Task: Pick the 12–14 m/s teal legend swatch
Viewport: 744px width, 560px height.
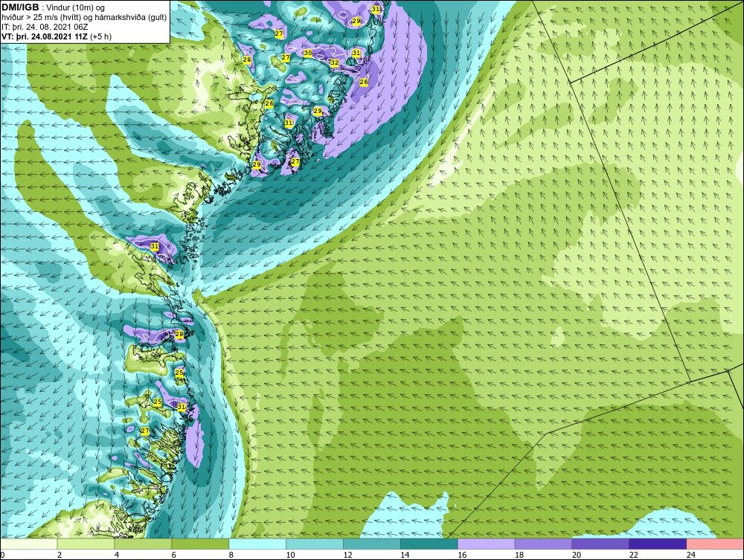Action: 371,544
